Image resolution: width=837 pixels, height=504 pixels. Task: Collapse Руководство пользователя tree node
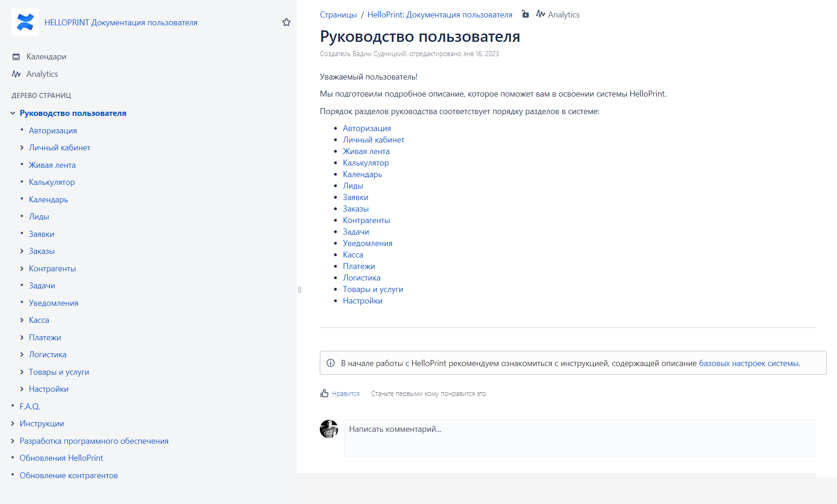click(13, 113)
